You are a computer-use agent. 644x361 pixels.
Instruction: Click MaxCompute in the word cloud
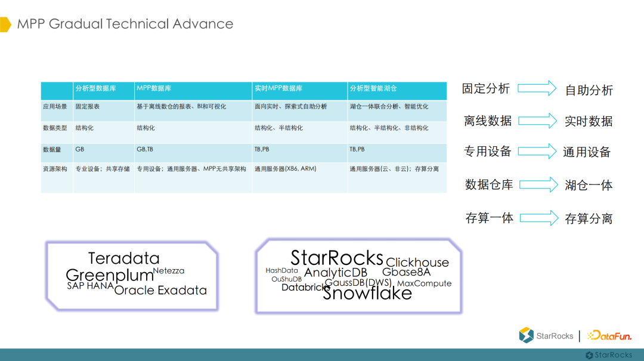(x=425, y=283)
